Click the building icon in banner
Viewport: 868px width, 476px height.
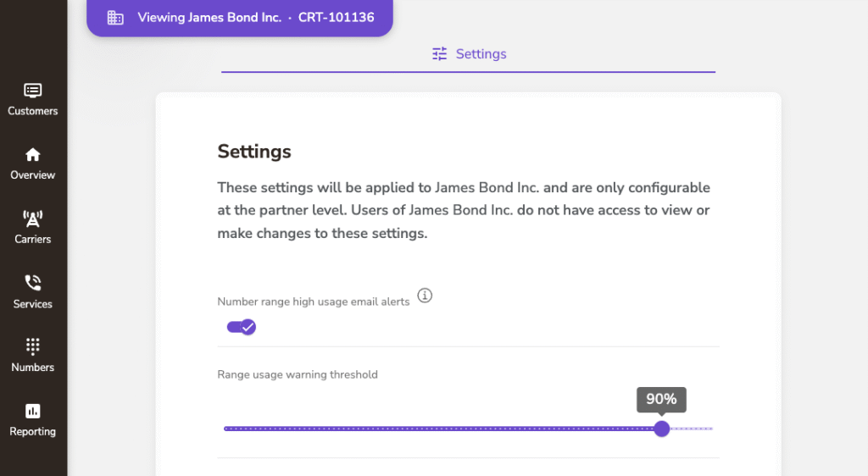coord(115,18)
